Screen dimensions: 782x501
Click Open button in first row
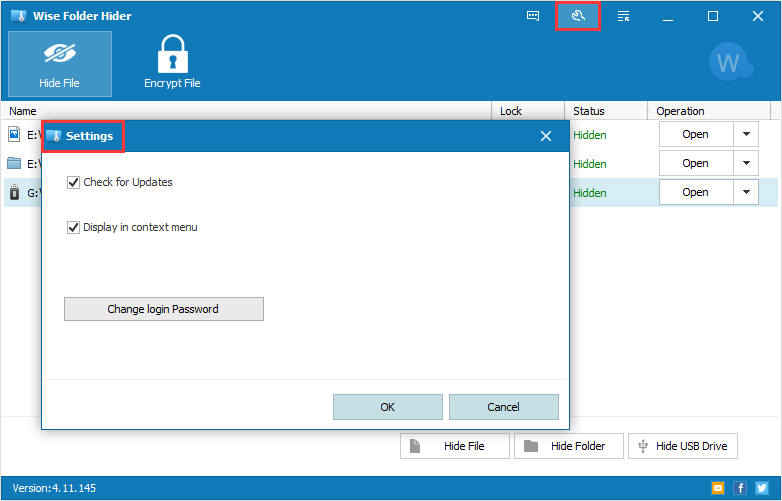(696, 135)
